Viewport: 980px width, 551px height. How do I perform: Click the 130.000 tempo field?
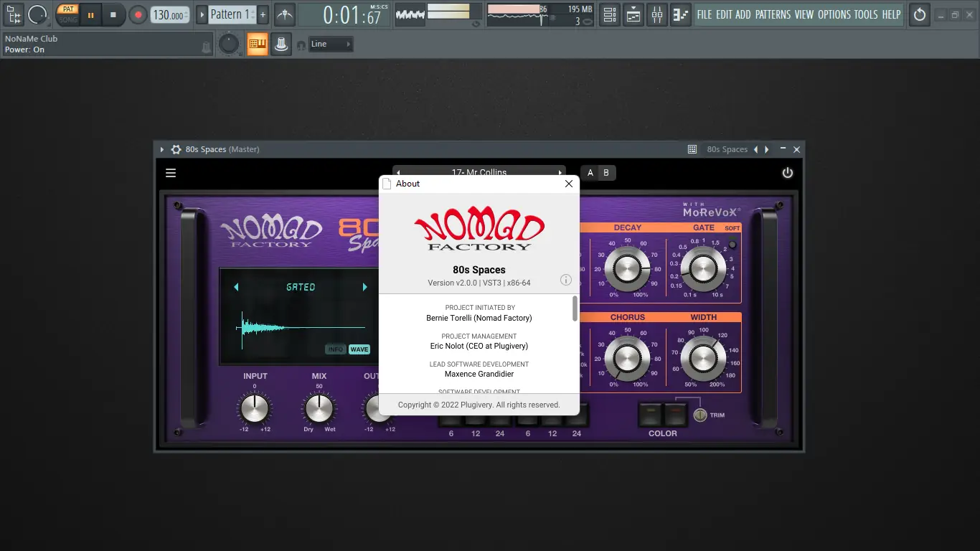pyautogui.click(x=170, y=15)
